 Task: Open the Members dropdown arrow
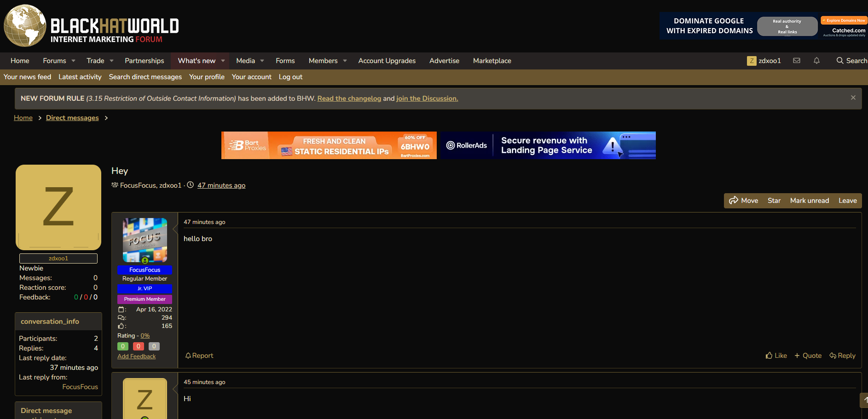pos(345,61)
